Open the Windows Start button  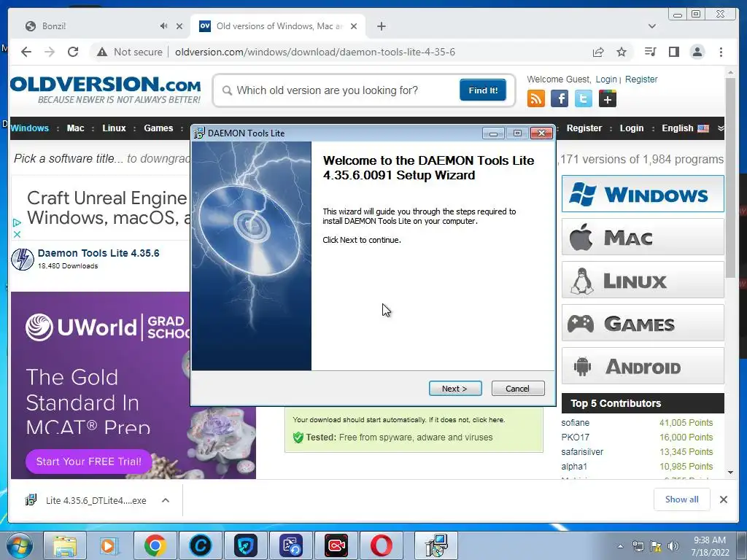tap(19, 546)
